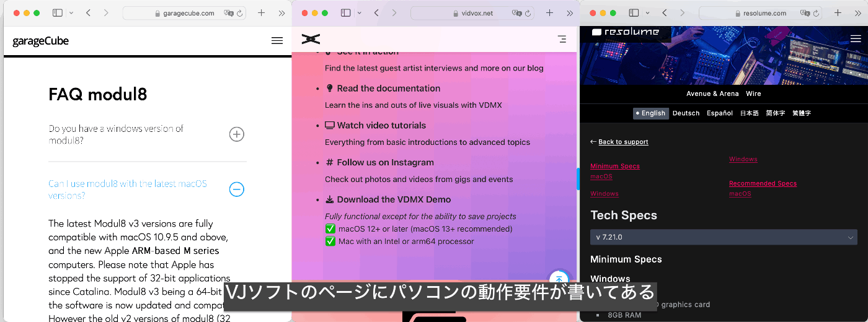This screenshot has height=322, width=868.
Task: Switch language to 简体字
Action: pyautogui.click(x=776, y=113)
